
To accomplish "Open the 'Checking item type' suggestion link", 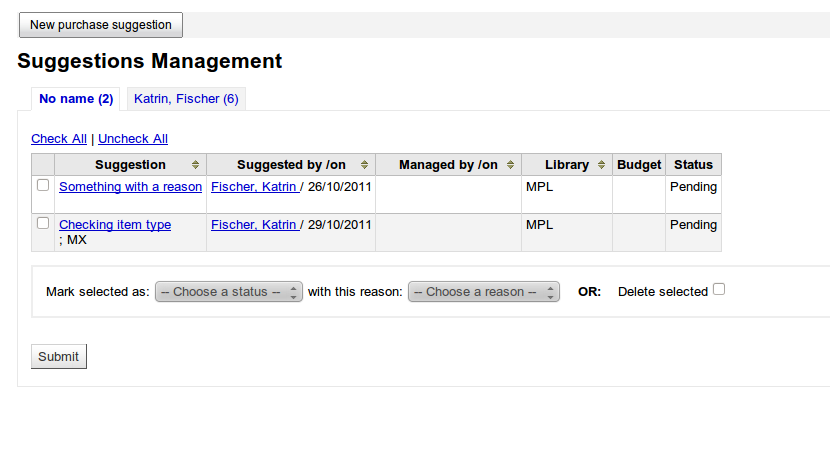I will tap(115, 225).
